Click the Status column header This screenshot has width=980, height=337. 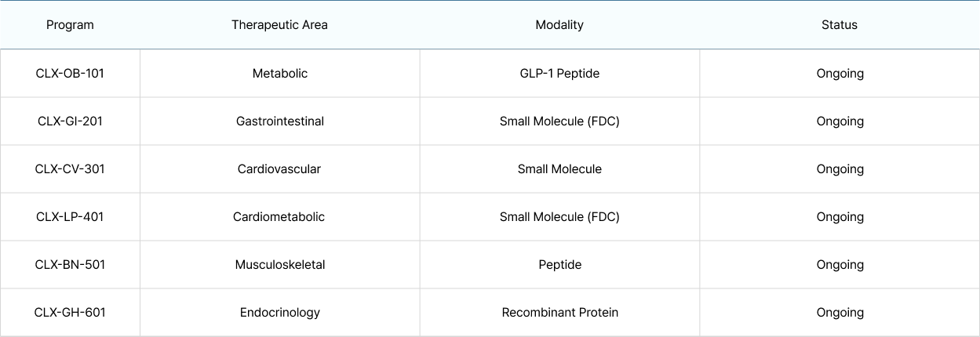pyautogui.click(x=840, y=25)
